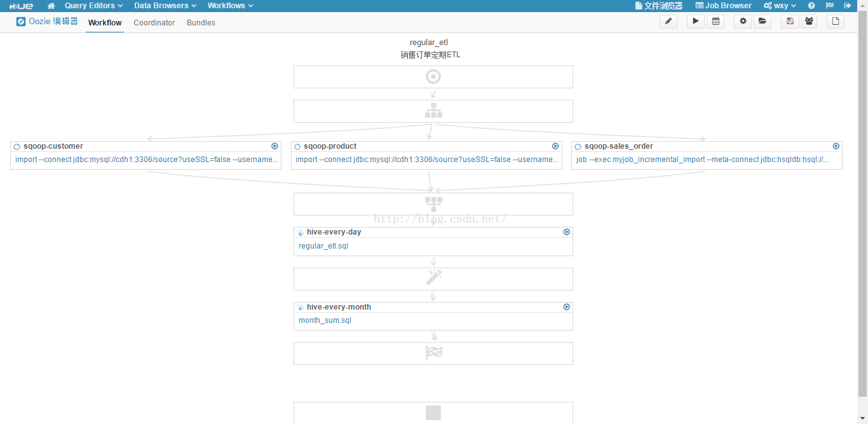Open the sqoop-product import command link
868x424 pixels.
[x=427, y=160]
